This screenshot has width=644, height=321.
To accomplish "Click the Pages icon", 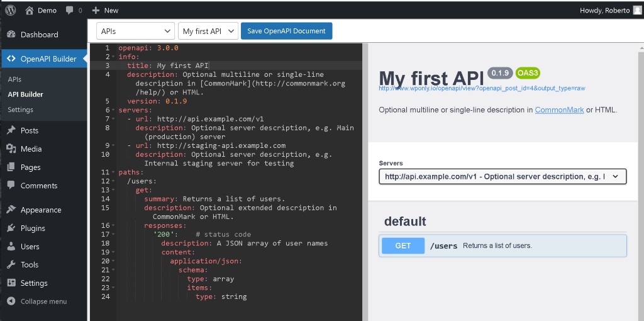I will coord(11,167).
